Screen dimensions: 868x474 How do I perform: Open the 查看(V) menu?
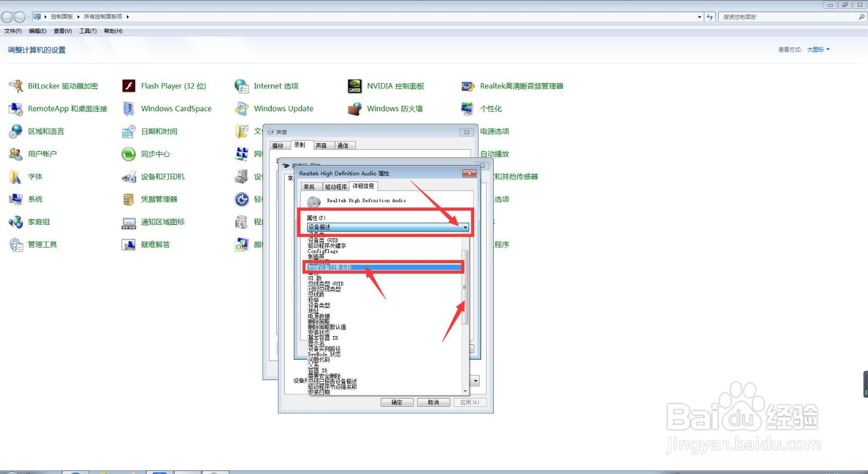click(63, 31)
